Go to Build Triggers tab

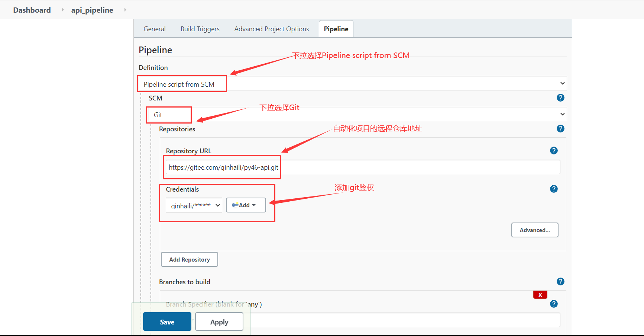200,29
